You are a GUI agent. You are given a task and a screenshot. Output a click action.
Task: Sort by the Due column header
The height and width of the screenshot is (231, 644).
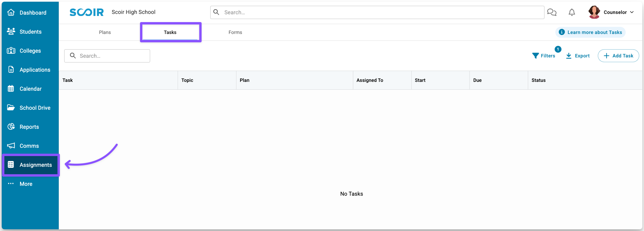(x=477, y=80)
